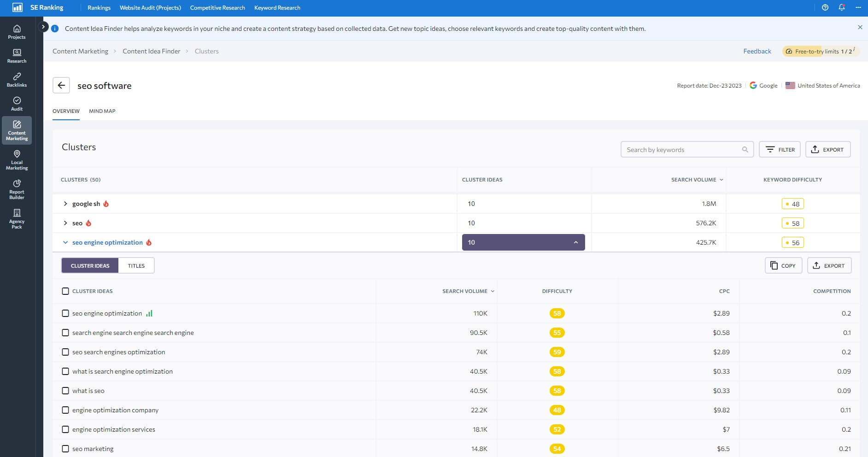Screen dimensions: 868x457
Task: Open the notifications bell
Action: click(842, 7)
